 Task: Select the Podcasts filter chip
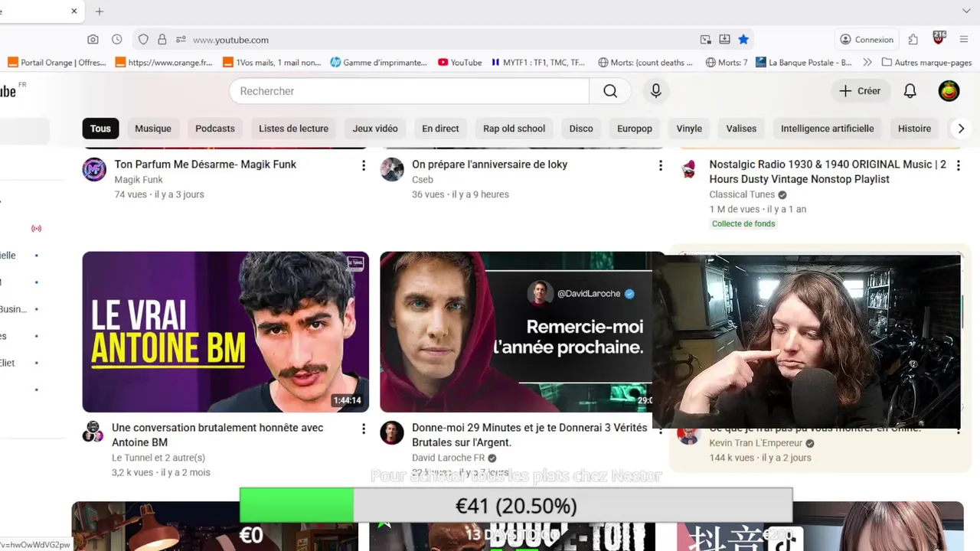coord(215,129)
